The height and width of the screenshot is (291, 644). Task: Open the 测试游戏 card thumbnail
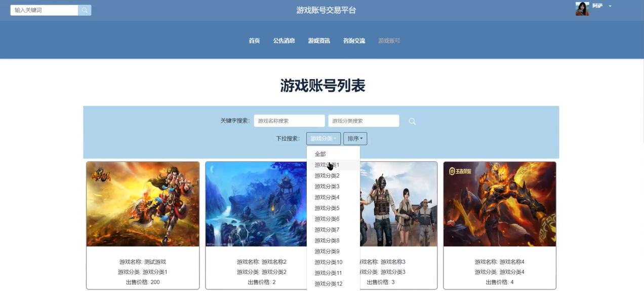(143, 204)
